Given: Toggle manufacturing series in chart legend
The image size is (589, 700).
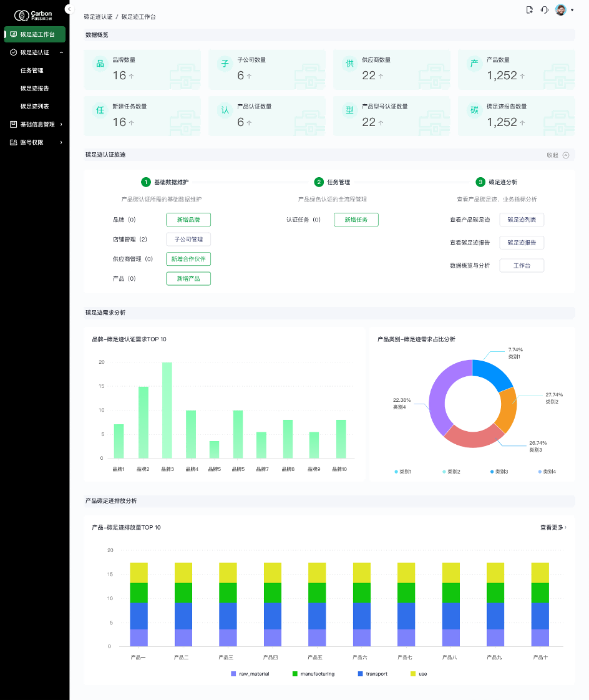Looking at the screenshot, I should pyautogui.click(x=313, y=674).
